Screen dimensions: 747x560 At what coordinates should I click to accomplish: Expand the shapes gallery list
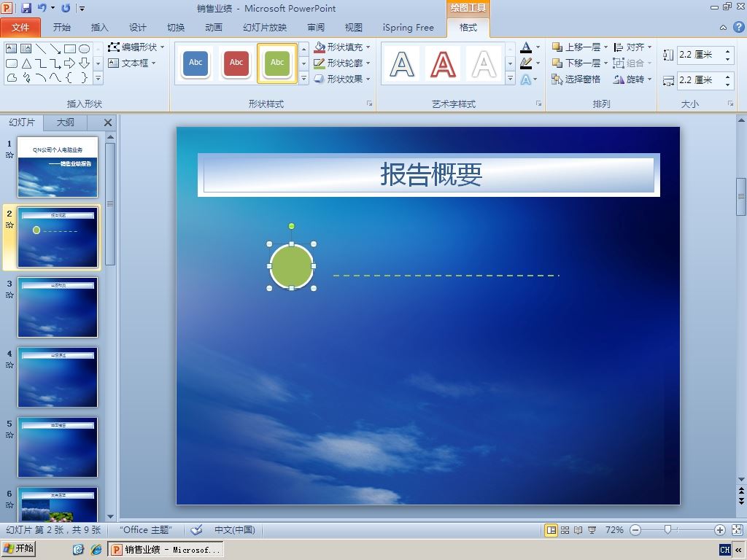coord(98,78)
